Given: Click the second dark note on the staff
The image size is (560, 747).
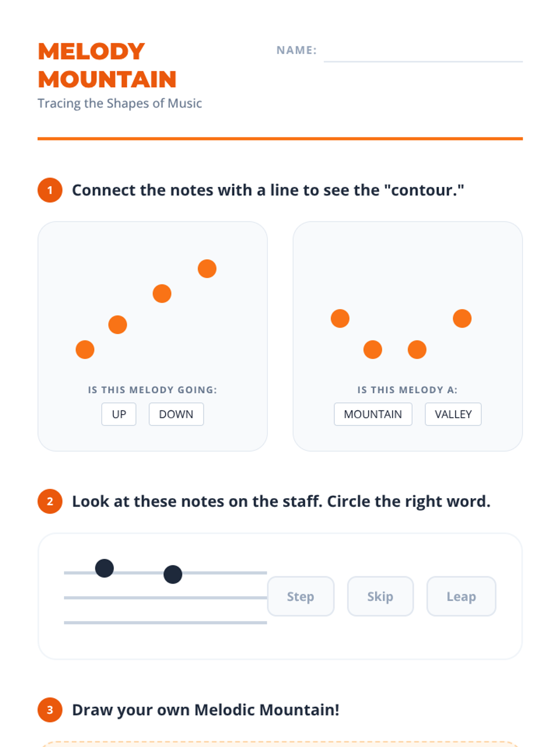Looking at the screenshot, I should point(173,574).
